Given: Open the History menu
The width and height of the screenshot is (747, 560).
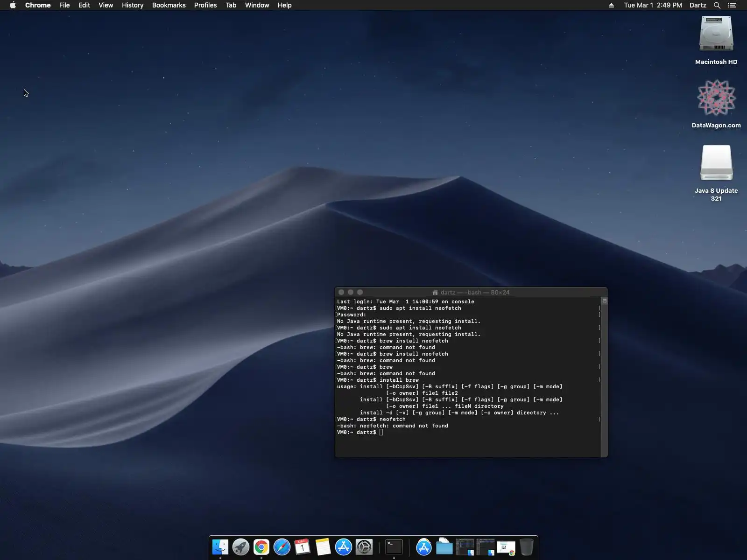Looking at the screenshot, I should pos(133,5).
